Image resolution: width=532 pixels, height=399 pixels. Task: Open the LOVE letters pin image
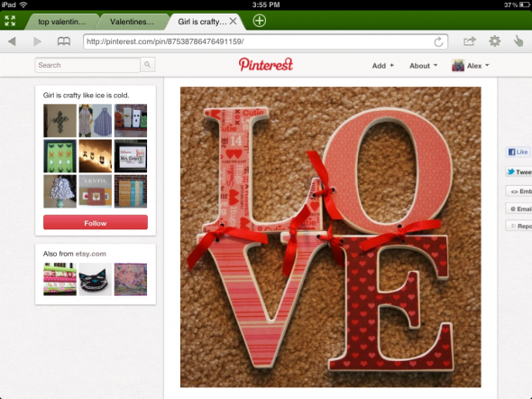330,237
